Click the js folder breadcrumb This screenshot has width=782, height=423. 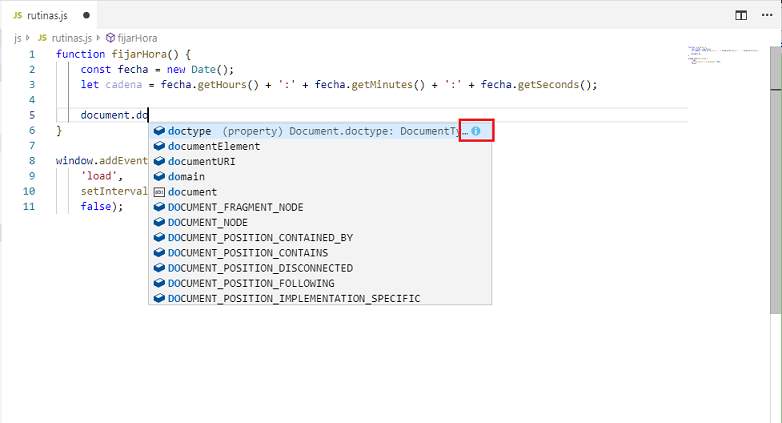tap(18, 38)
